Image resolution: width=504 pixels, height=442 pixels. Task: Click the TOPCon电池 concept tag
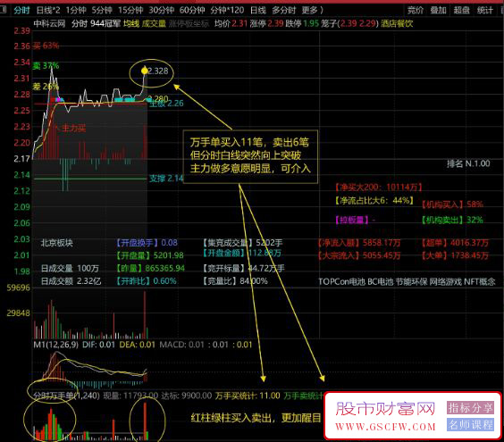[341, 281]
